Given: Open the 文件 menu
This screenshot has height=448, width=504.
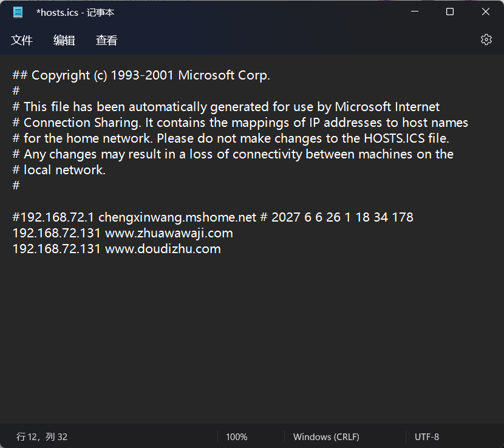Looking at the screenshot, I should pos(22,40).
